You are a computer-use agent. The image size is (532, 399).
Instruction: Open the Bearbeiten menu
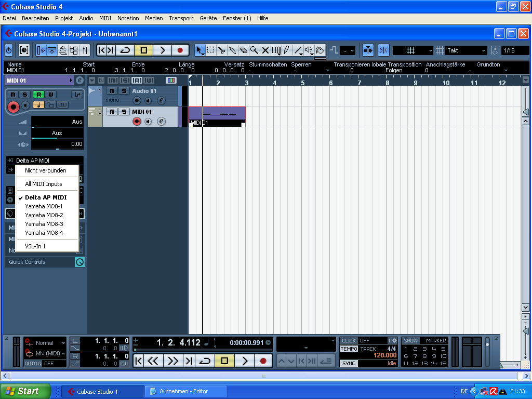(35, 18)
